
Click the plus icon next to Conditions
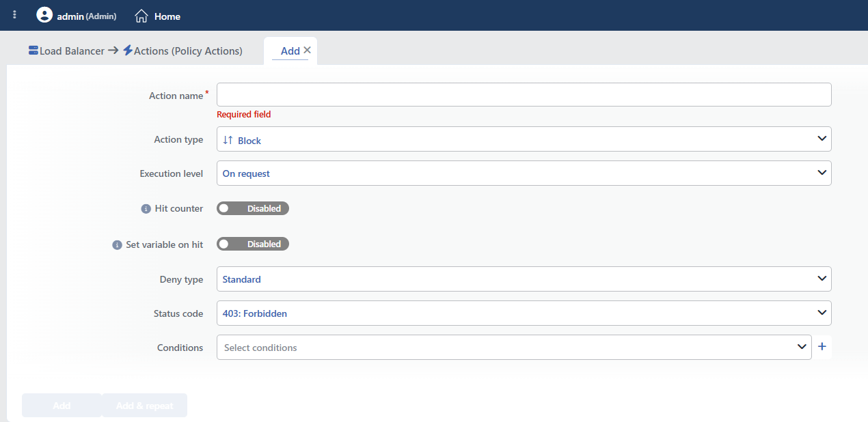[x=822, y=347]
